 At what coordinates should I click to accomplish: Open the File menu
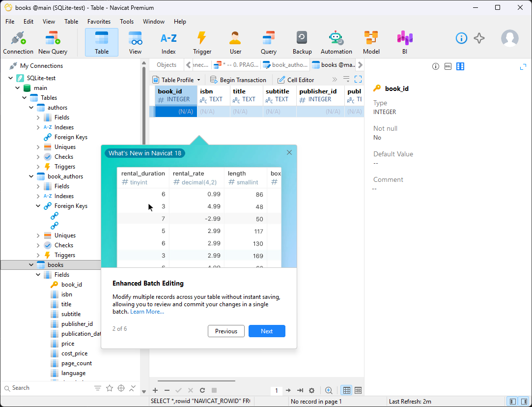click(x=10, y=22)
